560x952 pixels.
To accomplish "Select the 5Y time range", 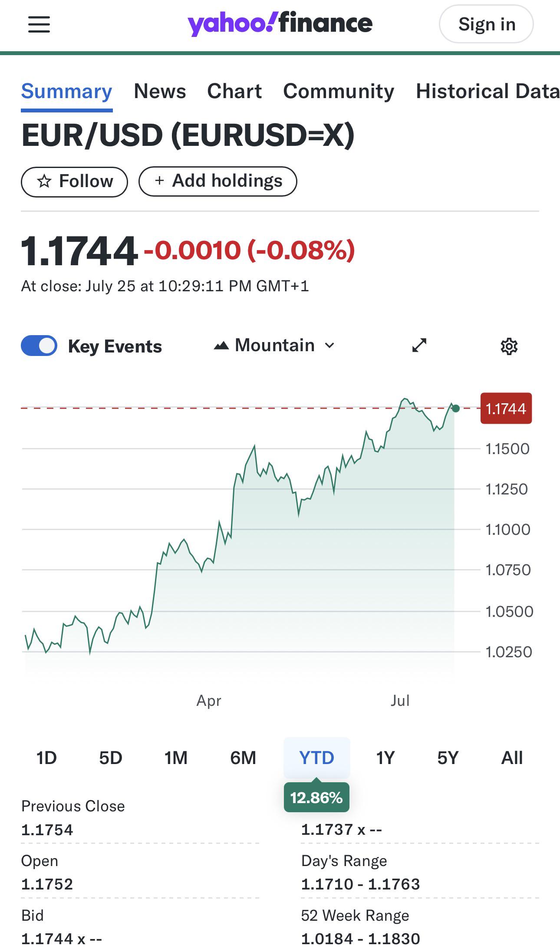I will [448, 758].
